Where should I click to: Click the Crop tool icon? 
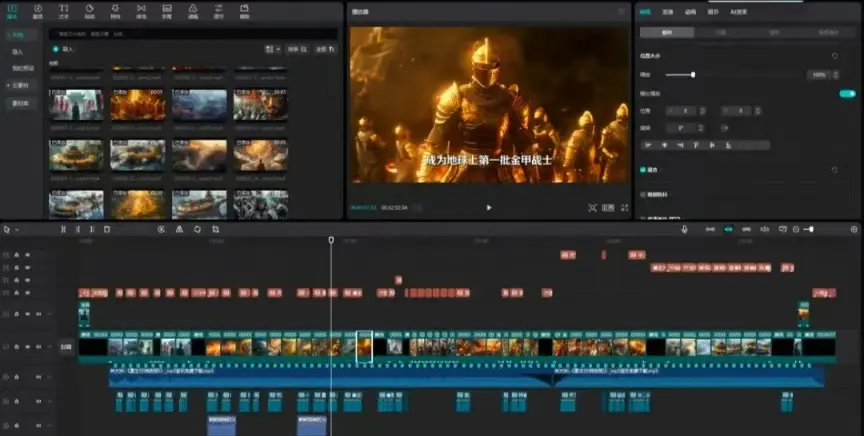[215, 229]
